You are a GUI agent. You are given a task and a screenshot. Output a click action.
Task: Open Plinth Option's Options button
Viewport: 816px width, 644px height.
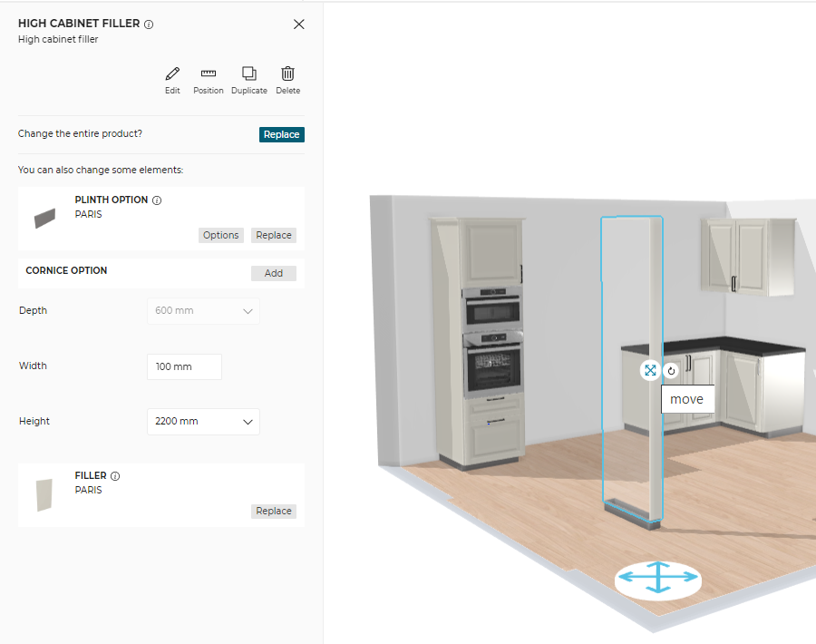coord(220,235)
